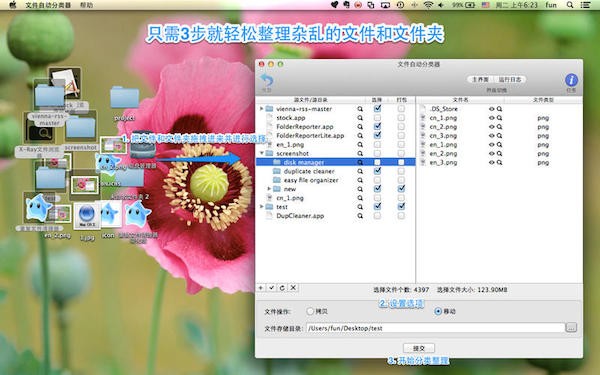Select the 移动 (move) radio button

(x=439, y=311)
